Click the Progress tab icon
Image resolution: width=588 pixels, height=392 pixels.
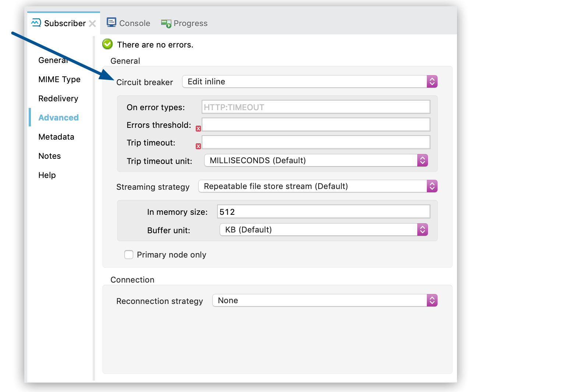coord(166,24)
